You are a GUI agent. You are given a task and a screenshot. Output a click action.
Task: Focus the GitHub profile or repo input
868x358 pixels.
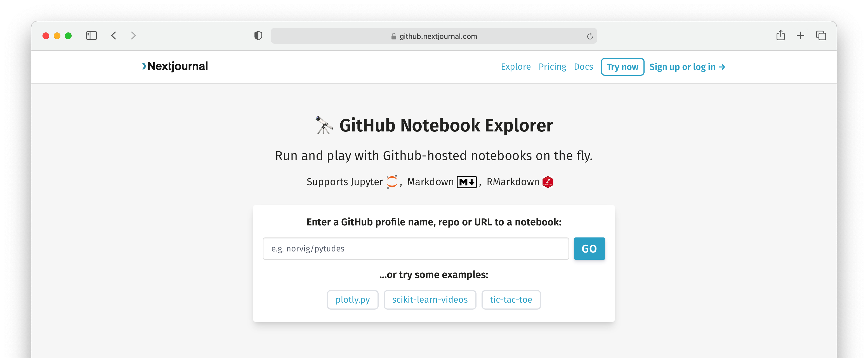tap(416, 249)
